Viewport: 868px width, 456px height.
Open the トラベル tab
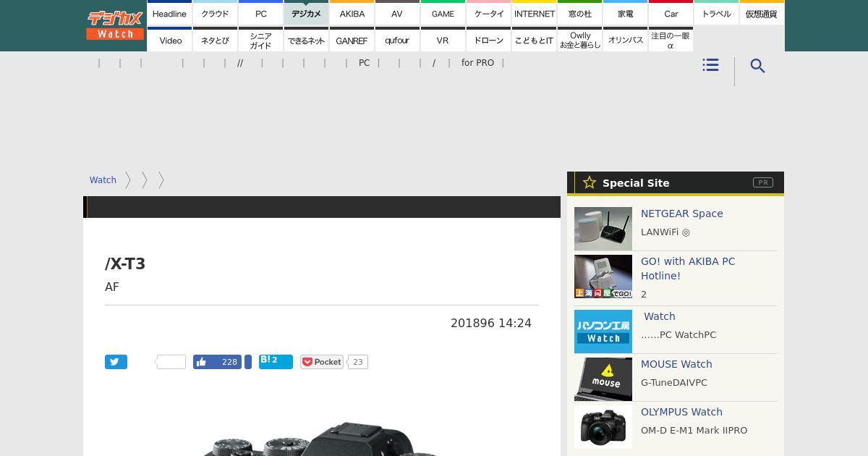[716, 13]
